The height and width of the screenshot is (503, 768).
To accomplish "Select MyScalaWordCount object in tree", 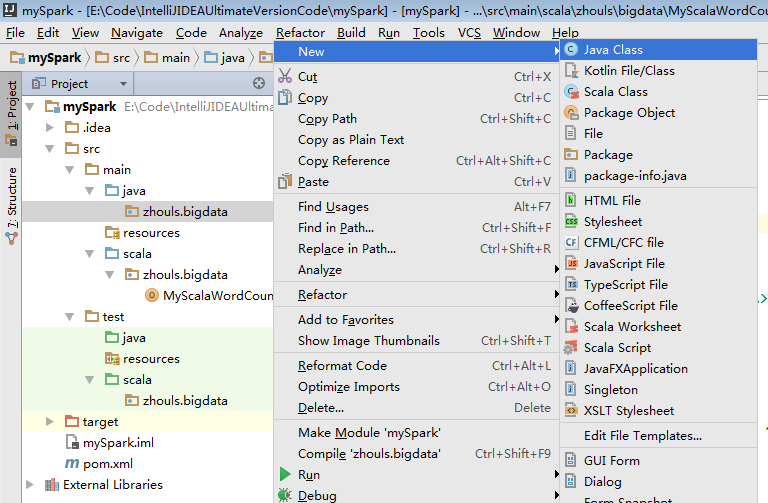I will click(x=209, y=296).
